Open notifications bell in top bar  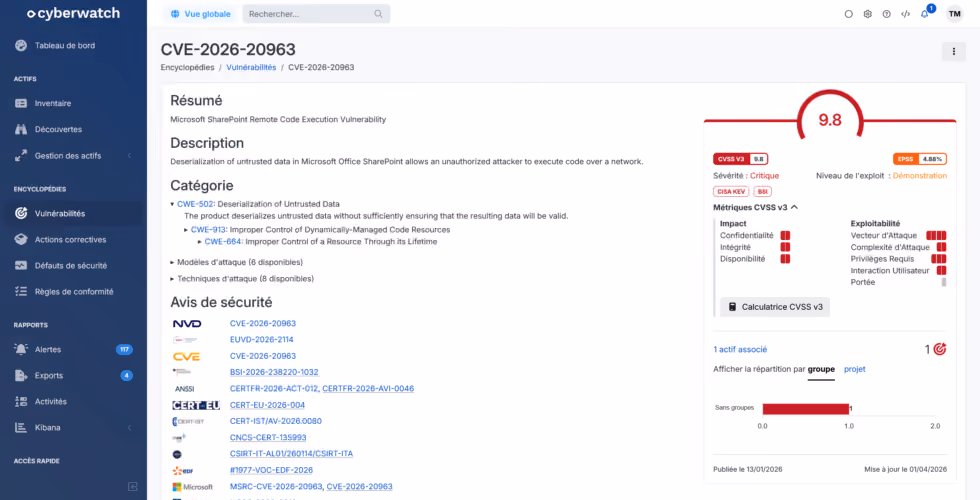coord(924,14)
